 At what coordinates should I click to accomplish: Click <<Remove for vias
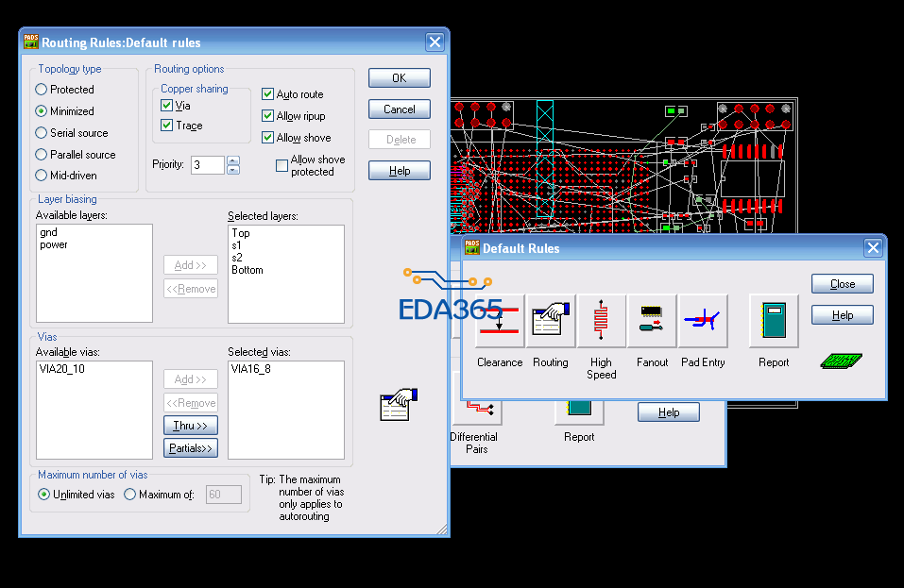191,403
